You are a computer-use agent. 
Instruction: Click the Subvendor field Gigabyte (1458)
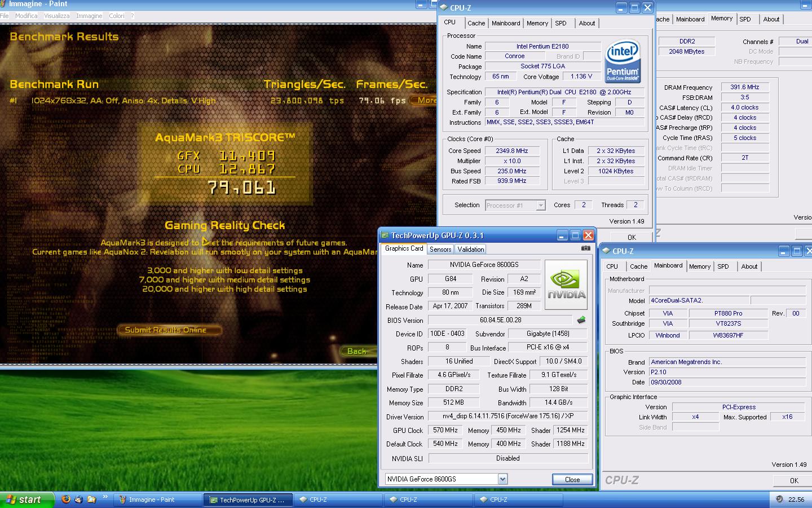(x=548, y=334)
